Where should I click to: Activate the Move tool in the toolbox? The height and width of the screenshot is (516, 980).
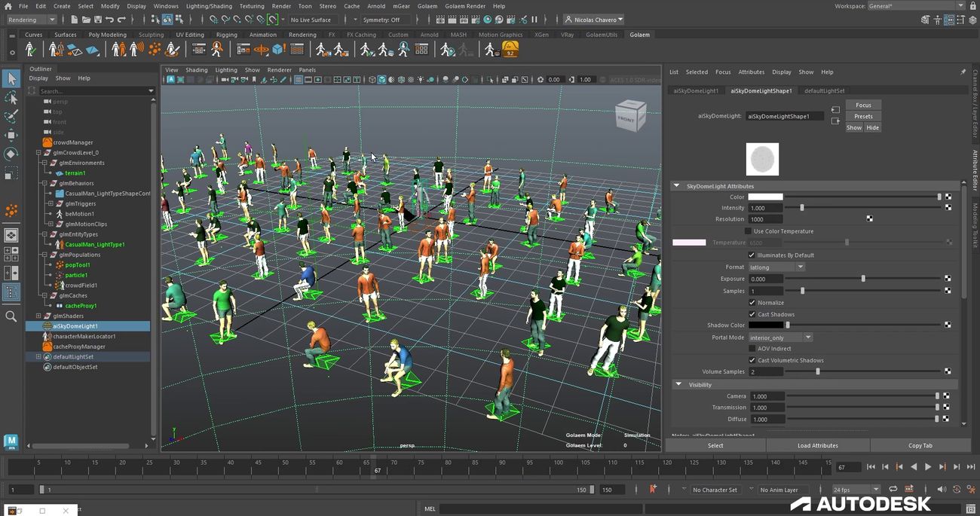[11, 136]
